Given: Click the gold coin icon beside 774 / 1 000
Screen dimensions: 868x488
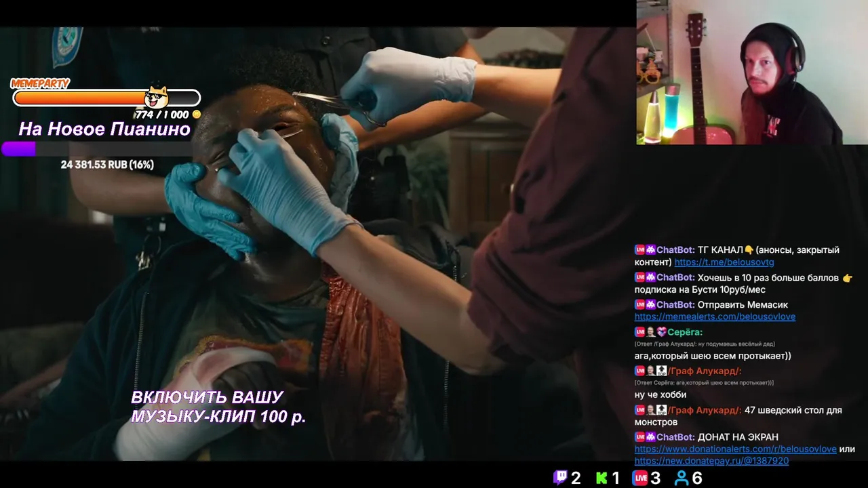Looking at the screenshot, I should pyautogui.click(x=197, y=115).
